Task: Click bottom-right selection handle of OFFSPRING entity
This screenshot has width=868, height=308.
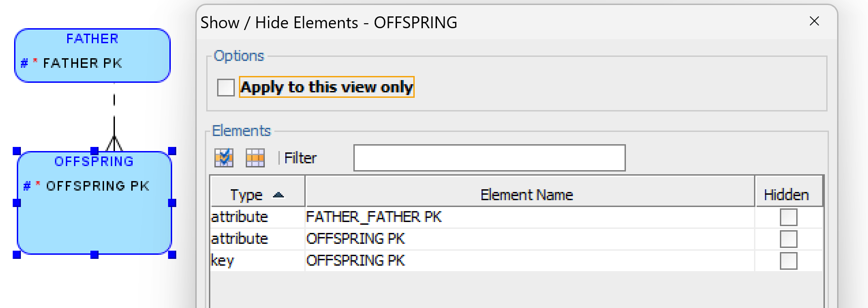Action: 172,255
